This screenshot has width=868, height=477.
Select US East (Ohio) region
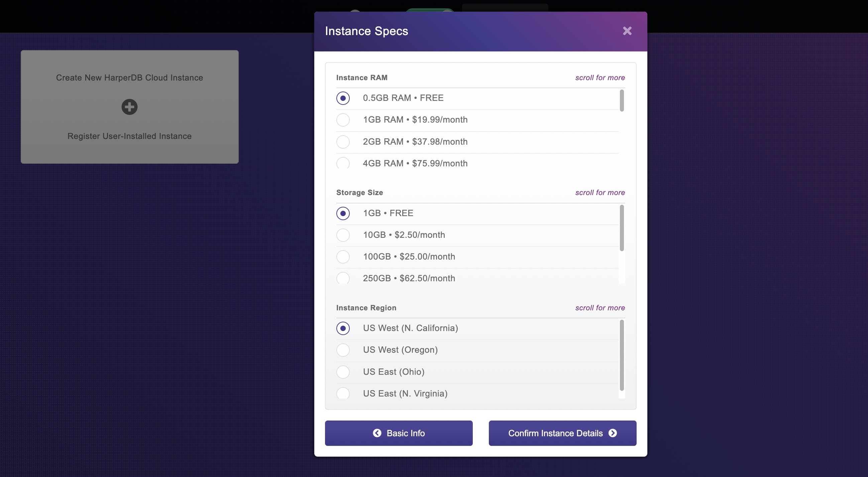pyautogui.click(x=343, y=372)
